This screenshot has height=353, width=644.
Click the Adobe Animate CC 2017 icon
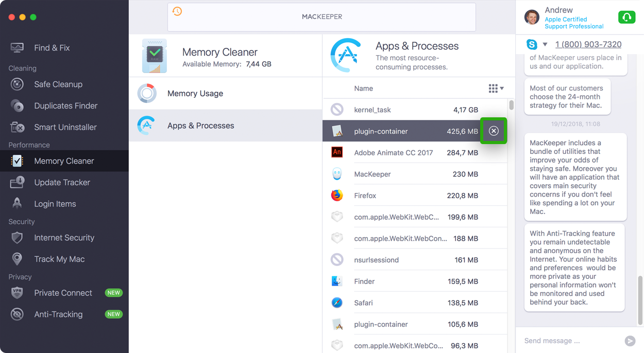pos(337,152)
